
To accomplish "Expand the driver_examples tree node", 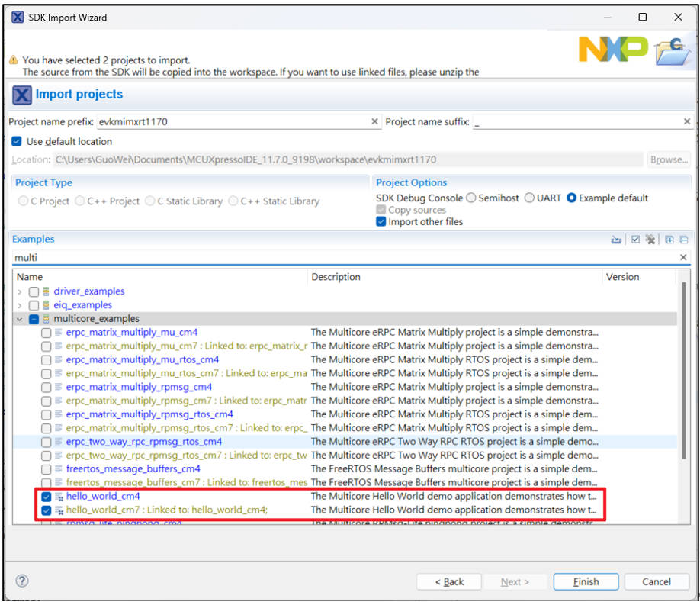I will tap(20, 291).
